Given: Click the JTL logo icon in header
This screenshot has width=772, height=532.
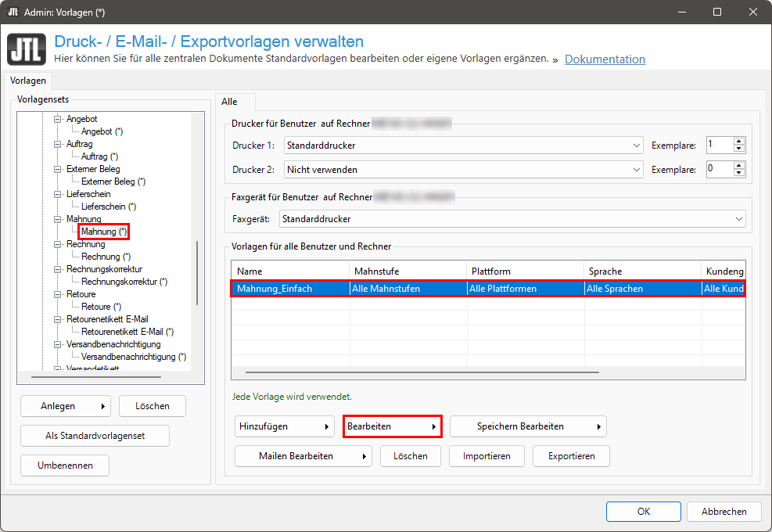Looking at the screenshot, I should [27, 49].
